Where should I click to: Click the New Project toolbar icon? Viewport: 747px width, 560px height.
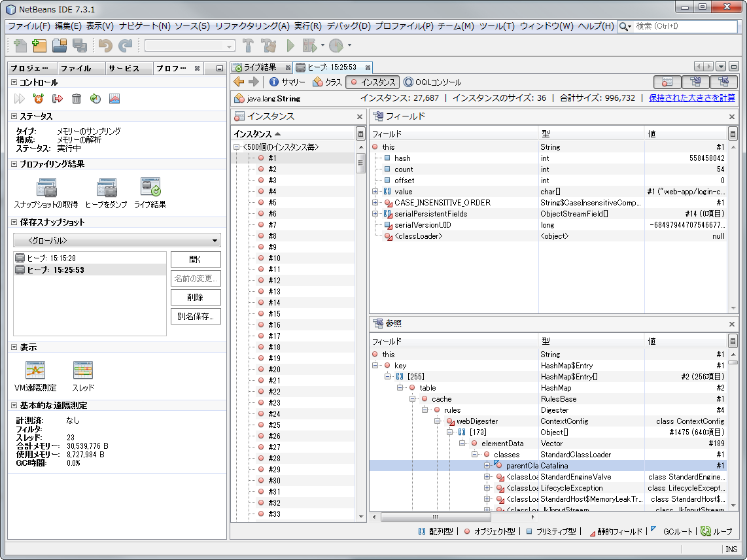[x=39, y=45]
